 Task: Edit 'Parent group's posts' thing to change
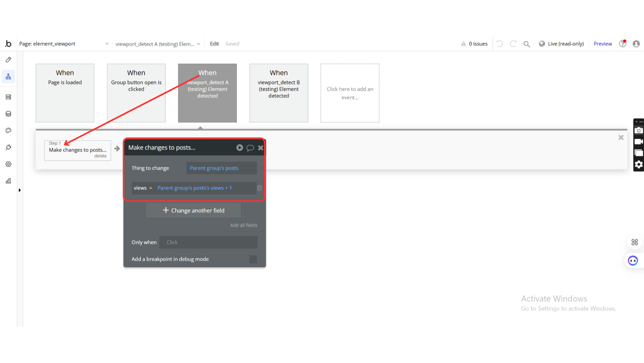click(x=221, y=168)
